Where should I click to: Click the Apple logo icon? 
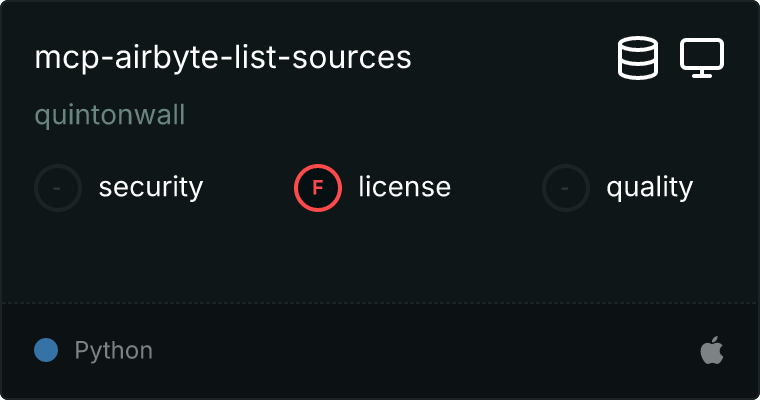click(711, 351)
